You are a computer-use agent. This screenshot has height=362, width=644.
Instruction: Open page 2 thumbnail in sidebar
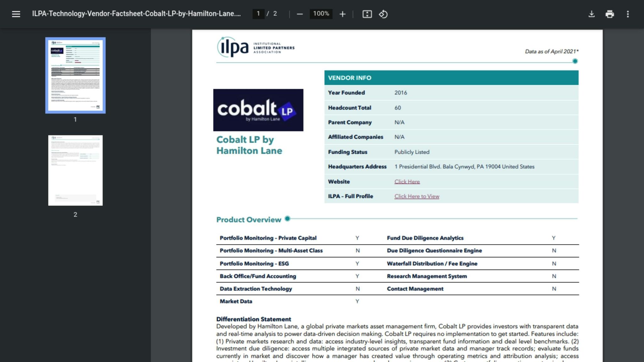coord(75,170)
